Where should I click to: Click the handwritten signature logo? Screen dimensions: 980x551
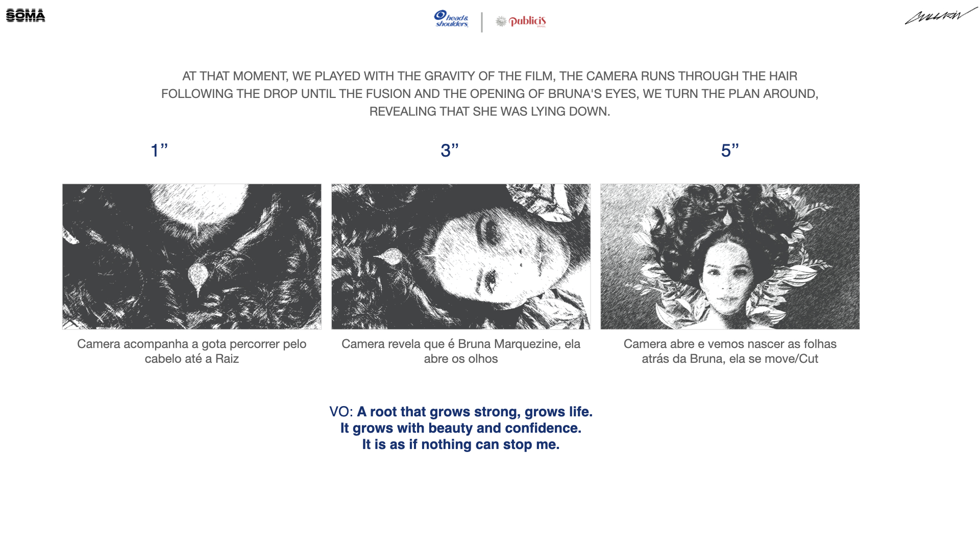point(941,16)
